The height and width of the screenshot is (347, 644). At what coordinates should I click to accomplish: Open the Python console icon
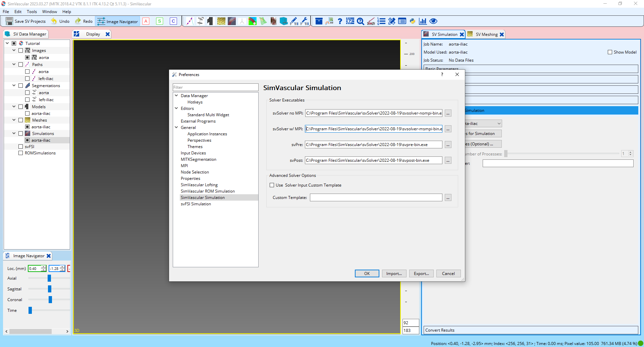coord(413,21)
